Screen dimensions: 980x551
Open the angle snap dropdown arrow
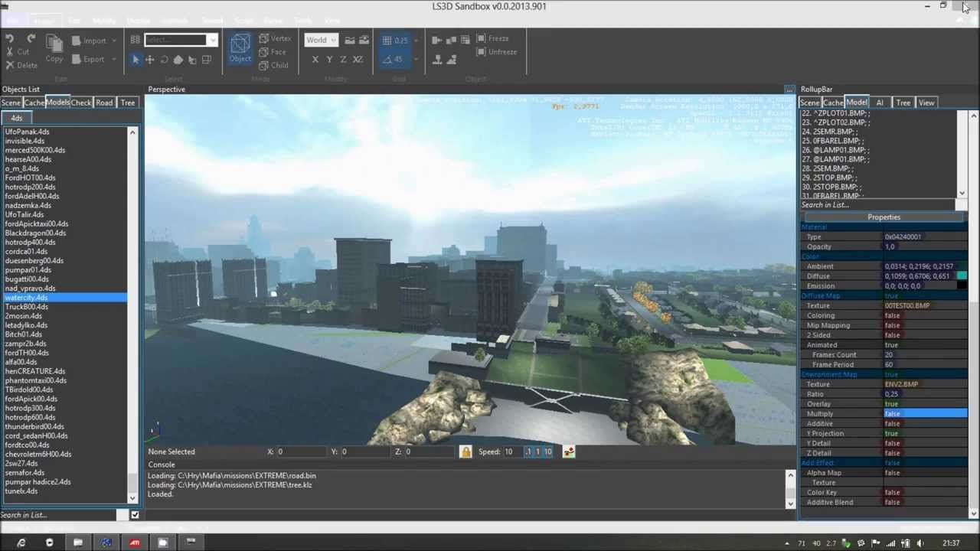[415, 59]
